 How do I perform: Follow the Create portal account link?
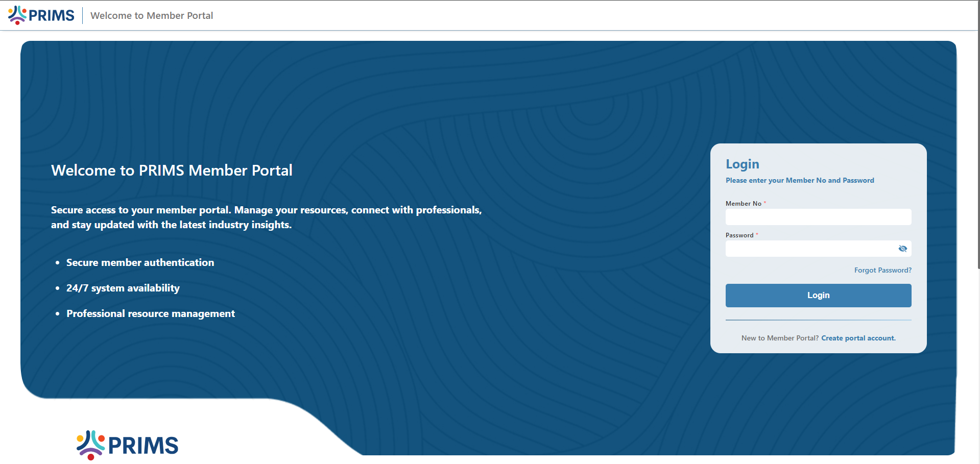pos(858,338)
